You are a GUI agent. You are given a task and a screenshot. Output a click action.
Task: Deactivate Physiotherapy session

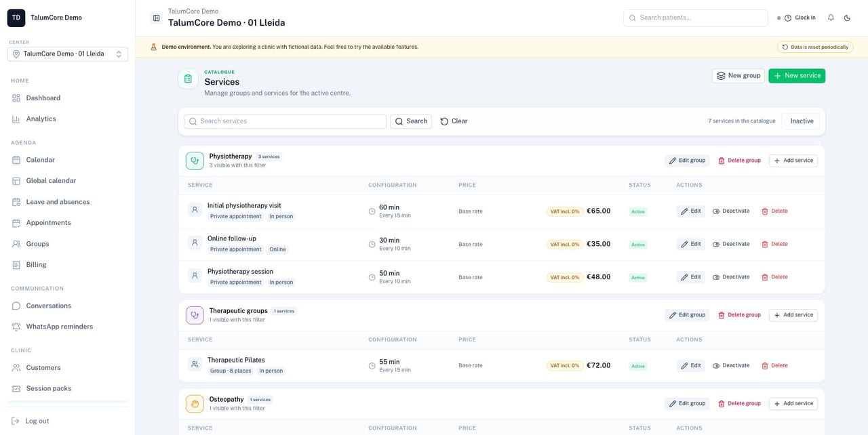tap(731, 277)
